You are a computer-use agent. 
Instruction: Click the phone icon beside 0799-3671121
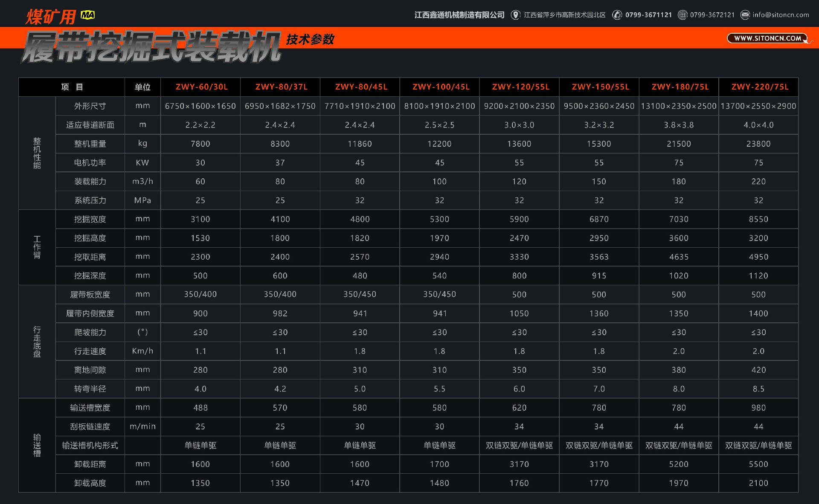click(617, 15)
